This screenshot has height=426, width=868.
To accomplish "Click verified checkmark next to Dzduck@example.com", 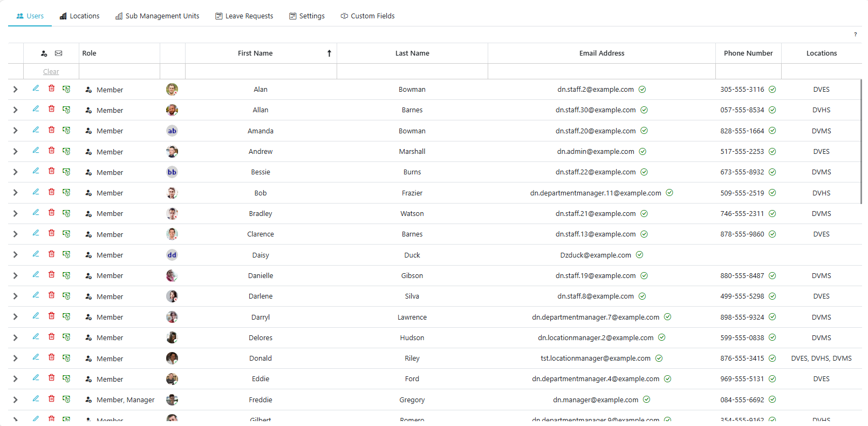I will tap(639, 255).
